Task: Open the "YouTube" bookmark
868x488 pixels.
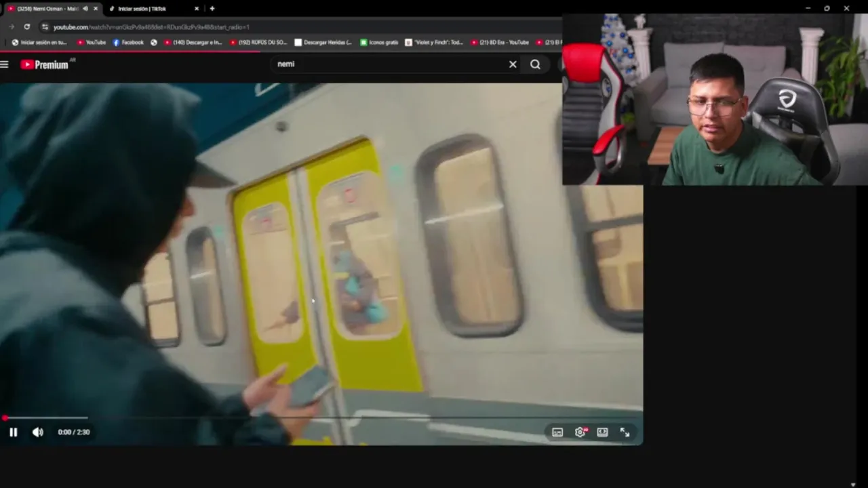Action: [91, 42]
